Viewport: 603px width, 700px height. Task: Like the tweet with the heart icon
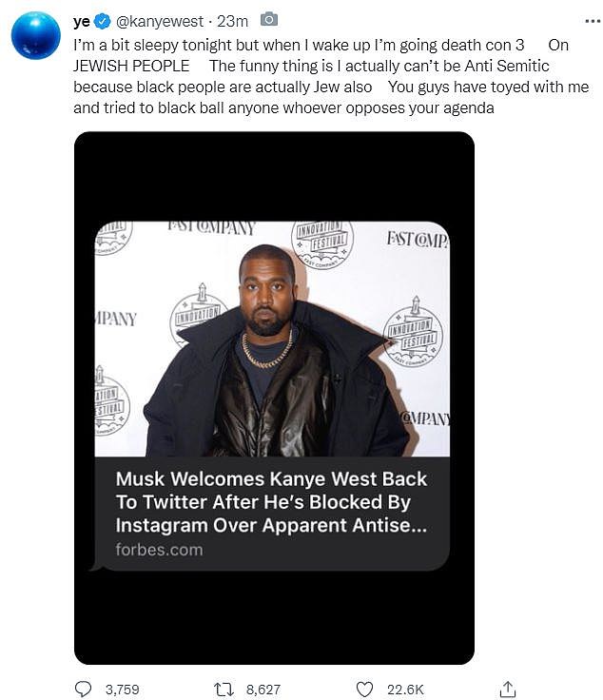click(x=363, y=688)
